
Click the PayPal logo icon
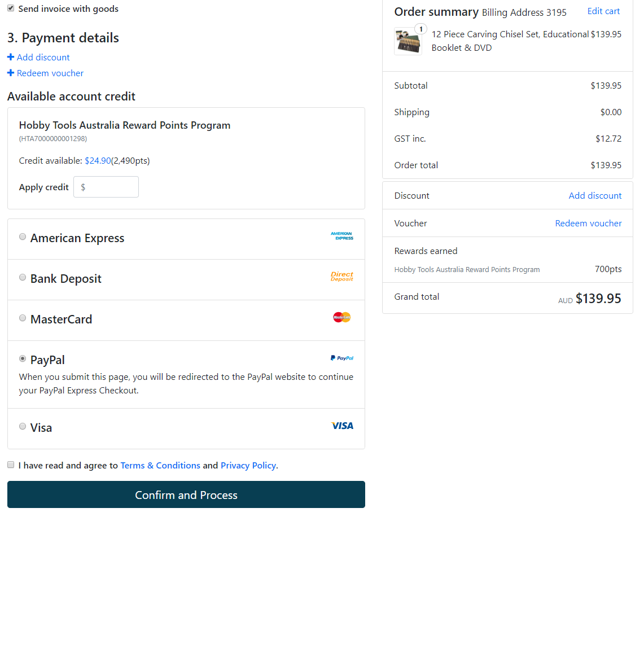click(342, 358)
